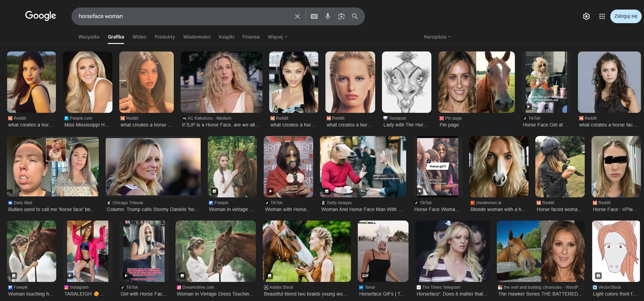Open the 'Bullies used to call me' link
This screenshot has width=644, height=301.
pos(51,209)
